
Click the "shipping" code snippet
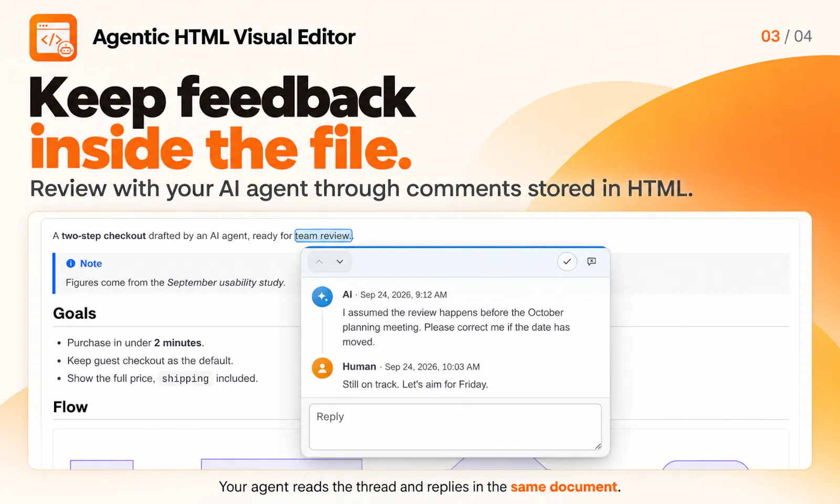click(x=185, y=379)
